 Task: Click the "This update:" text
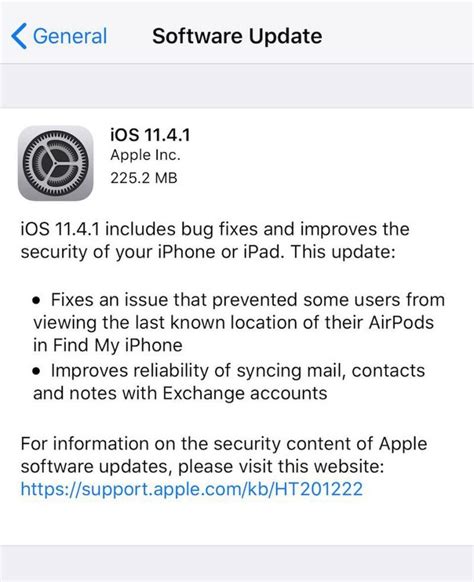point(343,252)
